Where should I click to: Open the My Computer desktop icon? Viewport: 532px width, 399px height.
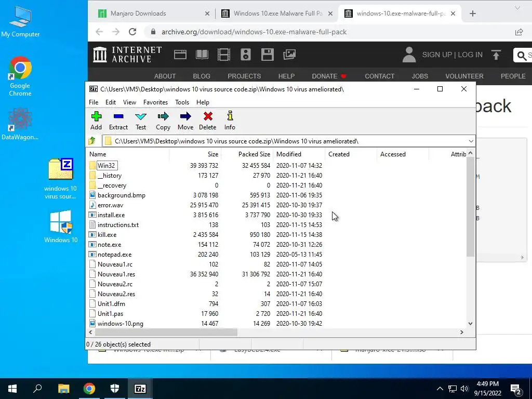[20, 22]
